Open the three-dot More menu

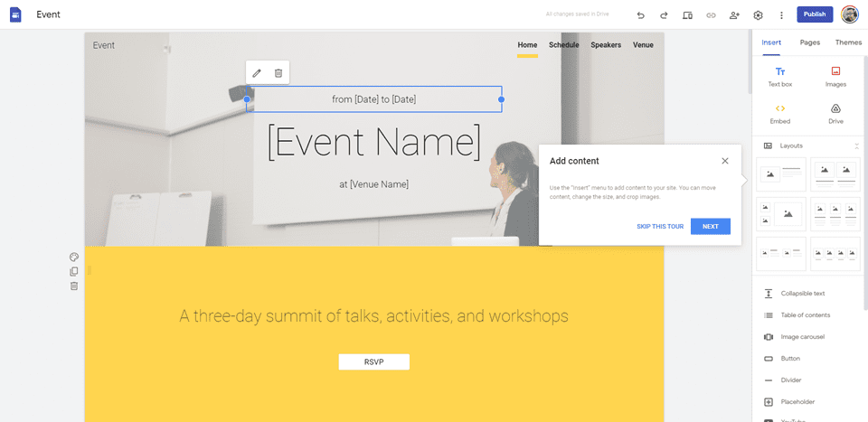point(781,15)
